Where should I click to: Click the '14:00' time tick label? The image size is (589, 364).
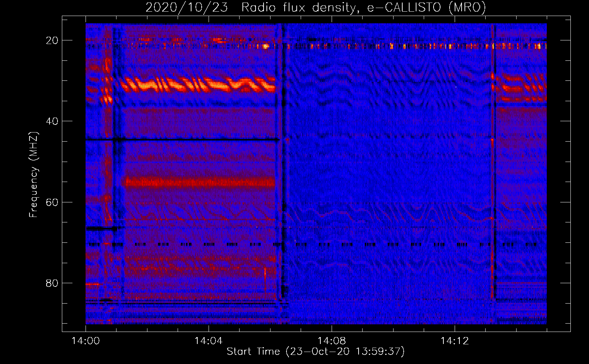[86, 341]
